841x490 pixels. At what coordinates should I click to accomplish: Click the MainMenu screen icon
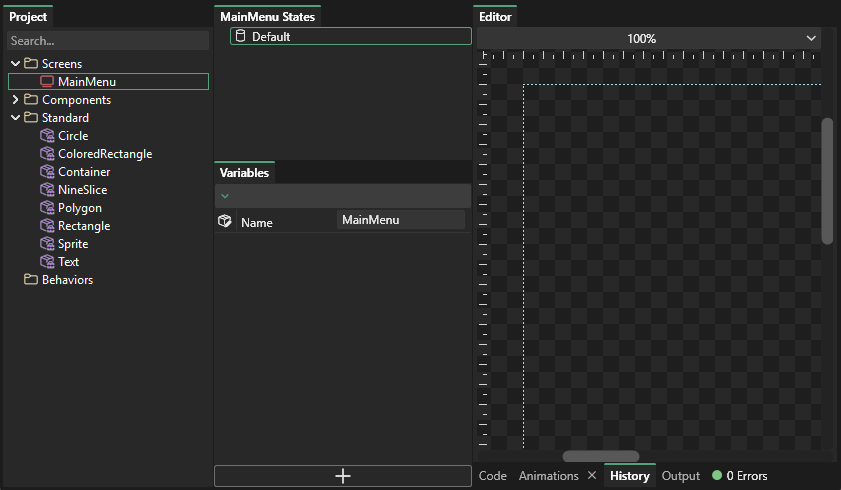coord(47,82)
